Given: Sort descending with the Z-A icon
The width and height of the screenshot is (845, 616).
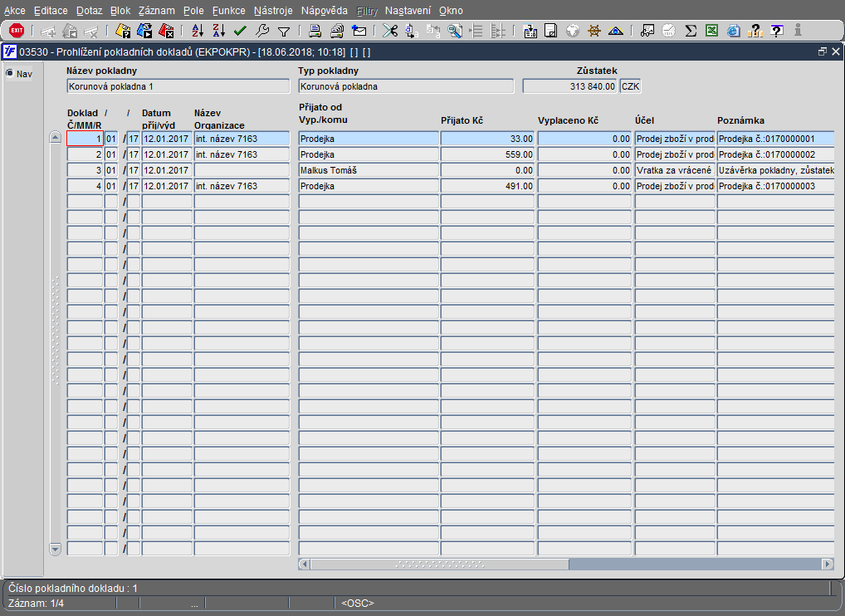Looking at the screenshot, I should (218, 31).
